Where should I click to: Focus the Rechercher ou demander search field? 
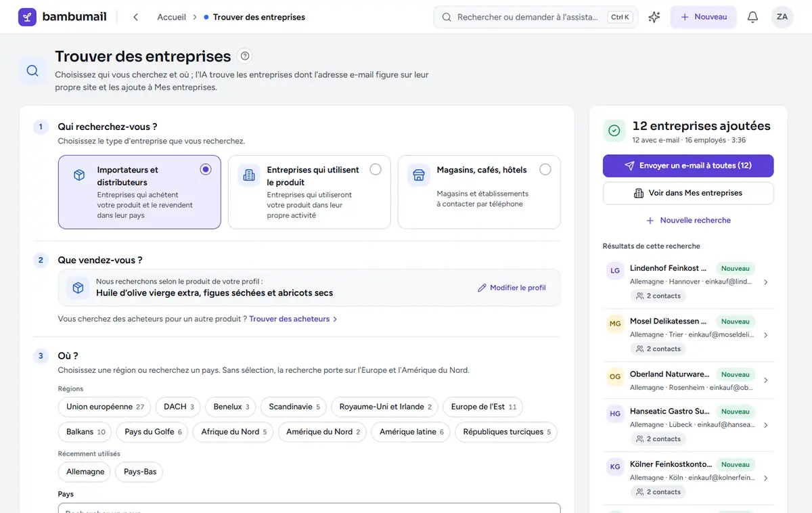pos(535,17)
